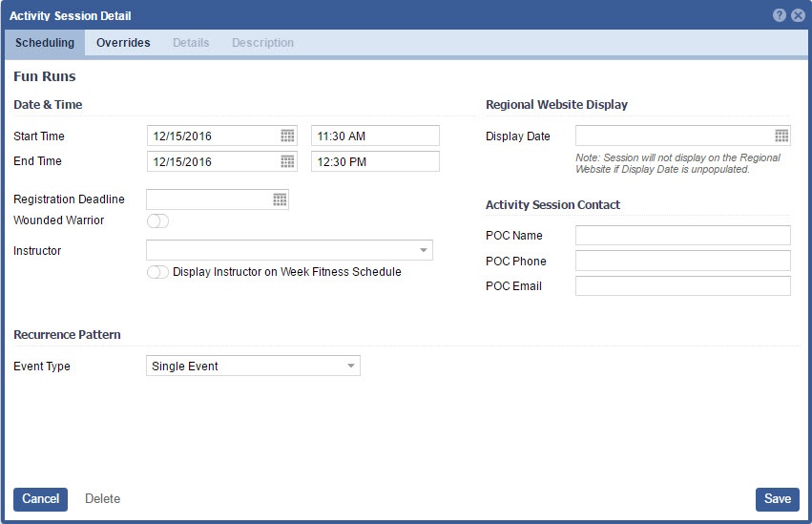The height and width of the screenshot is (524, 812).
Task: Open the Display Date calendar picker
Action: pos(781,136)
